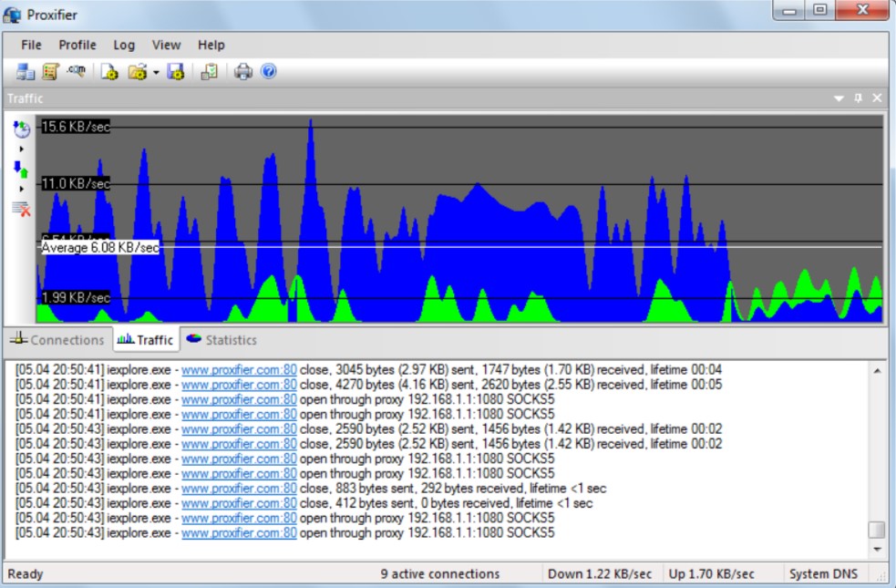Click the Average 6.08 KB/sec label
This screenshot has height=588, width=896.
click(x=100, y=248)
